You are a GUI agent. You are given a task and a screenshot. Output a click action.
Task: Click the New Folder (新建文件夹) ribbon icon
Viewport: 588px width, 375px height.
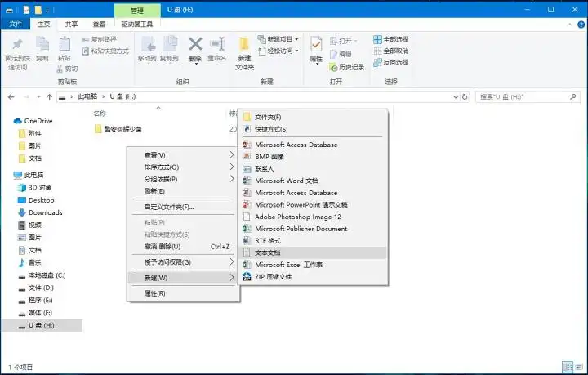click(244, 51)
